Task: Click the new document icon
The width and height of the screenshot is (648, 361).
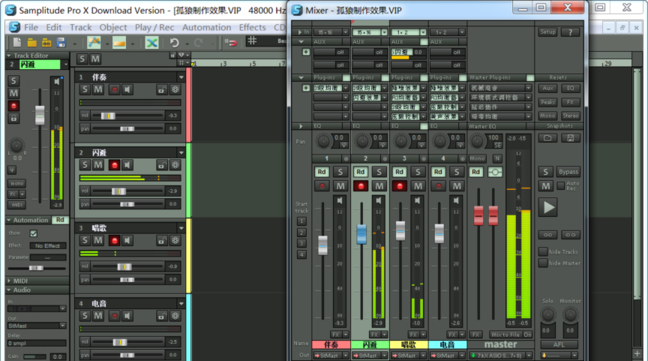Action: (x=17, y=43)
